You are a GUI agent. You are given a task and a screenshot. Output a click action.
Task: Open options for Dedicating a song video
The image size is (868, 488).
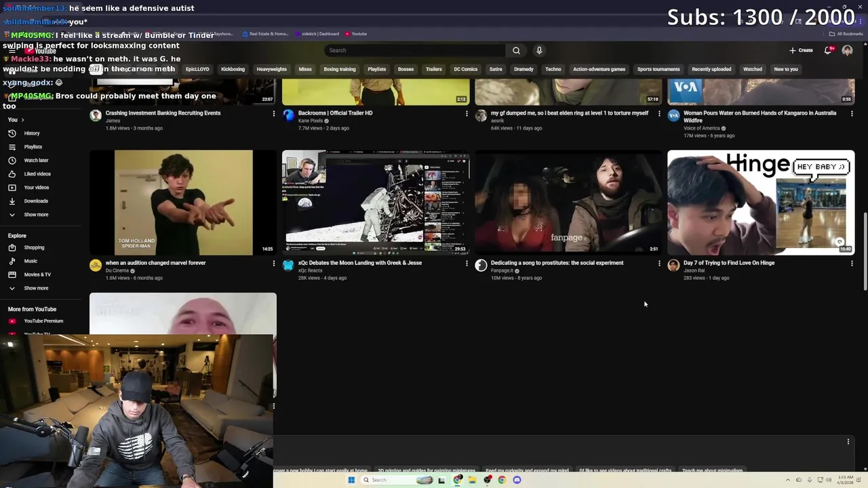tap(659, 264)
